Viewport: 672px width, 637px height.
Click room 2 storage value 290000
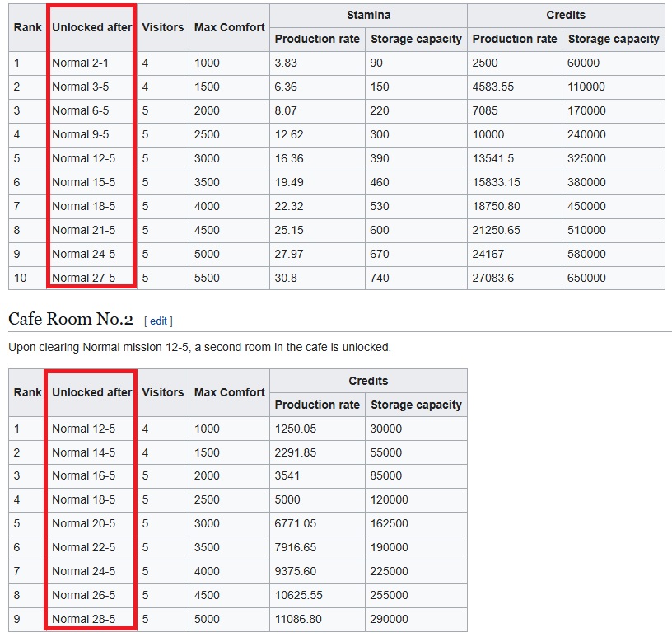point(390,620)
